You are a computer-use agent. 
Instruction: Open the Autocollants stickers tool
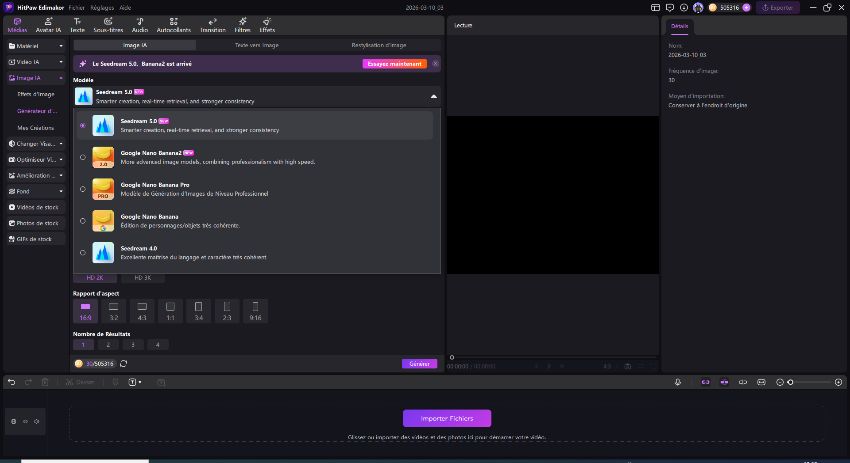173,25
